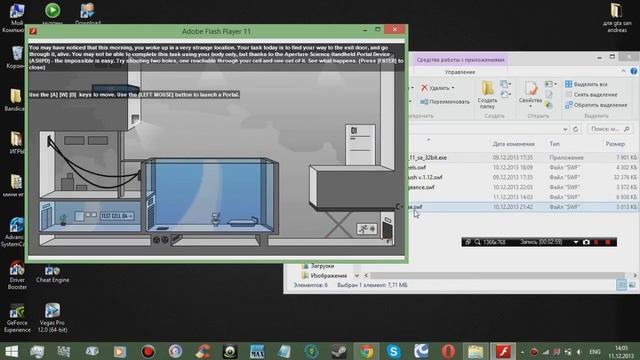Open the Windows Start button

click(11, 351)
